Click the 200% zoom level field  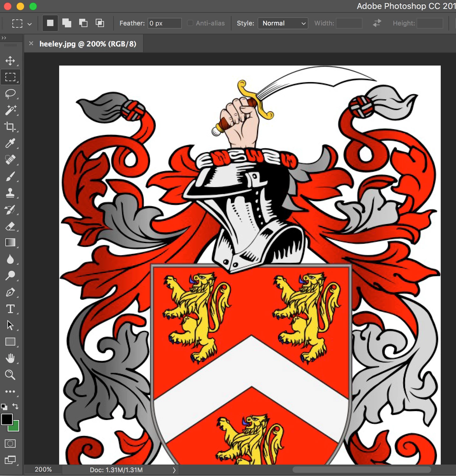[43, 470]
